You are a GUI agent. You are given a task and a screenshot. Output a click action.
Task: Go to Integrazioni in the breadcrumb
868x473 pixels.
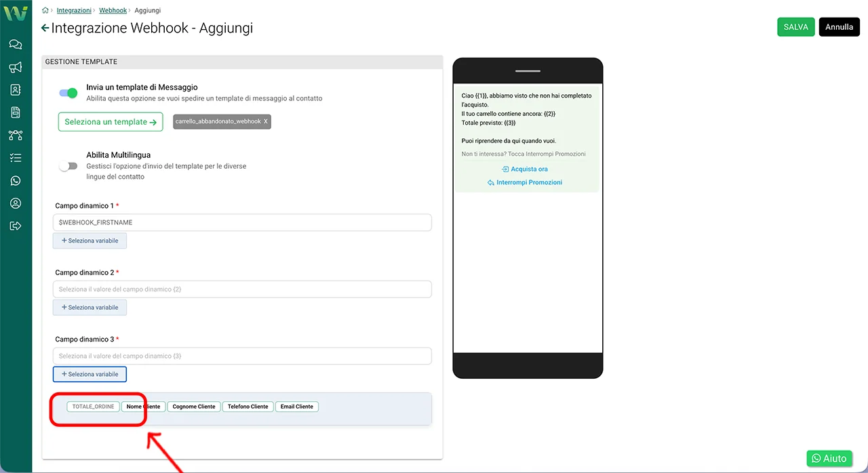tap(74, 11)
